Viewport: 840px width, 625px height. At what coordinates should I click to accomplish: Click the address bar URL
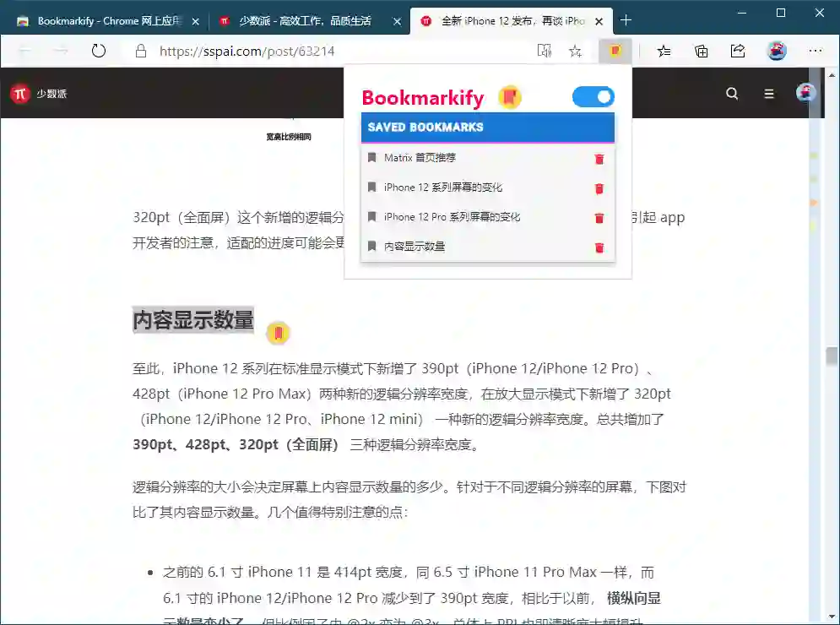coord(247,51)
